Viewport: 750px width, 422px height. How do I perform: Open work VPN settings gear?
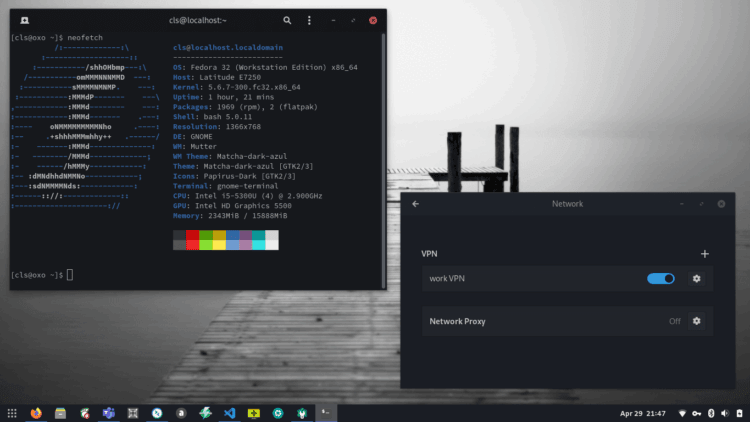coord(697,278)
